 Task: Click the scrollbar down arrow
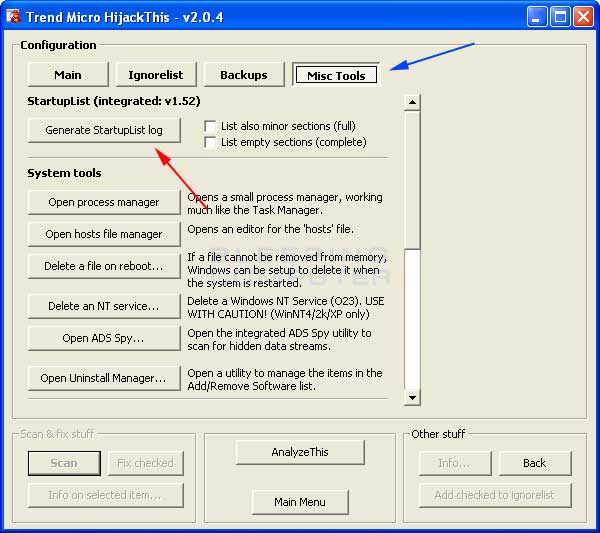(412, 397)
